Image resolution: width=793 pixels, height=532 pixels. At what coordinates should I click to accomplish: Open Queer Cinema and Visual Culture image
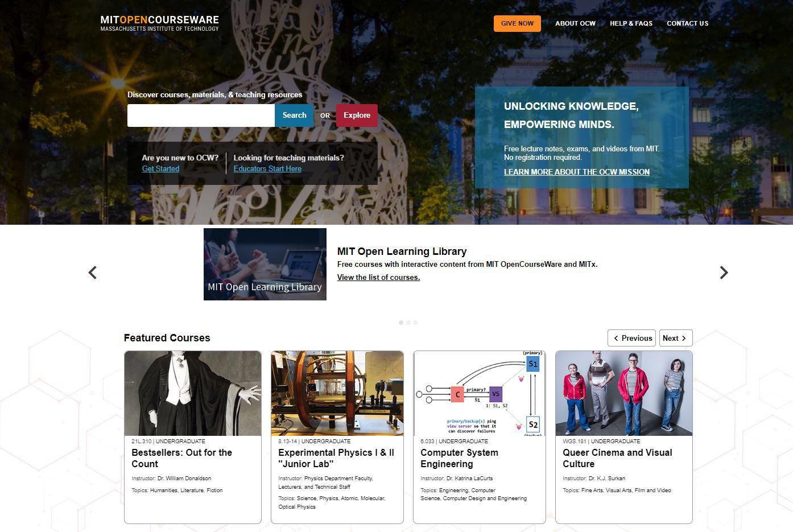click(x=624, y=393)
